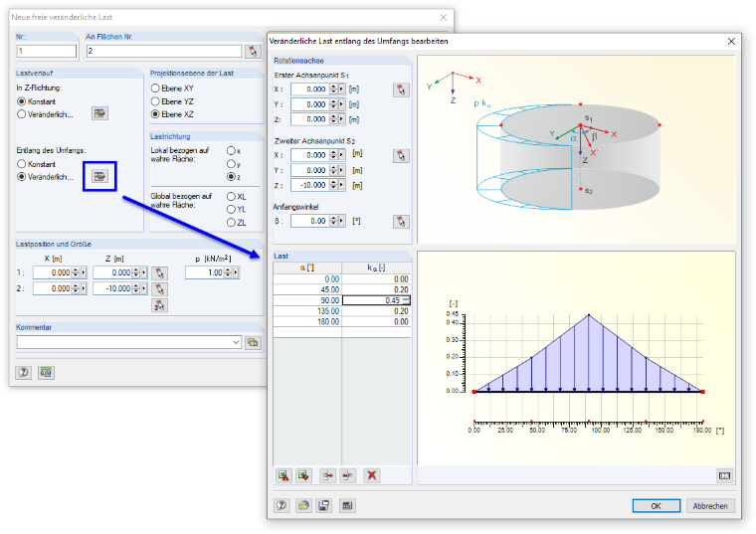The width and height of the screenshot is (756, 534).
Task: Clear table with red X icon
Action: click(x=372, y=476)
